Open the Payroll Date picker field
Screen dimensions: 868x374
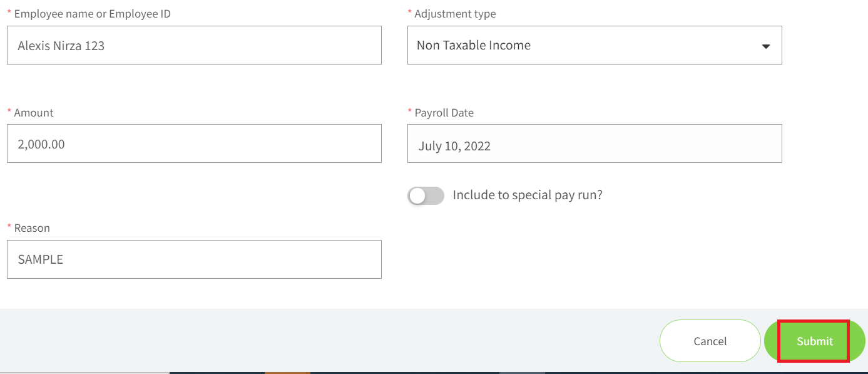pos(595,143)
